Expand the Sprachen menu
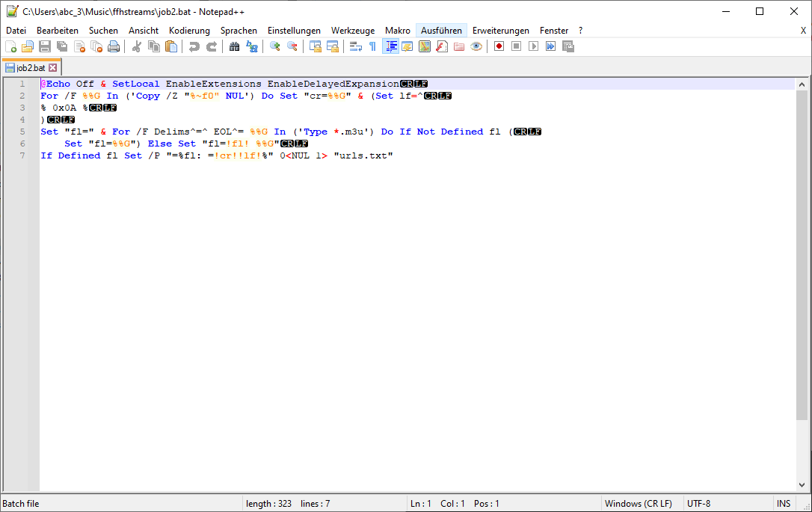This screenshot has height=512, width=812. click(x=239, y=31)
